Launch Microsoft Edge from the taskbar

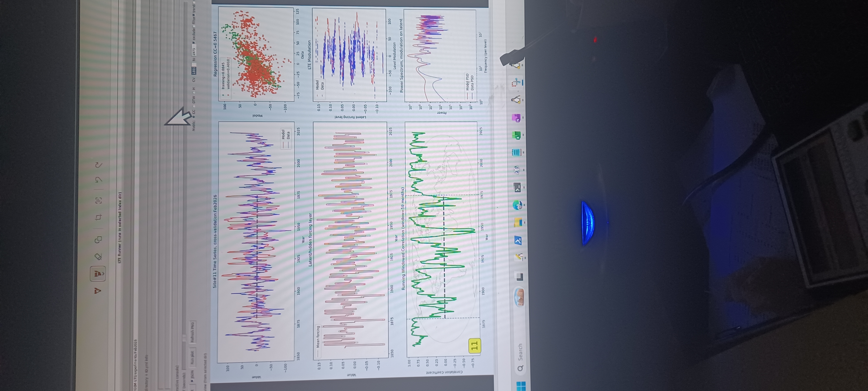[x=517, y=205]
